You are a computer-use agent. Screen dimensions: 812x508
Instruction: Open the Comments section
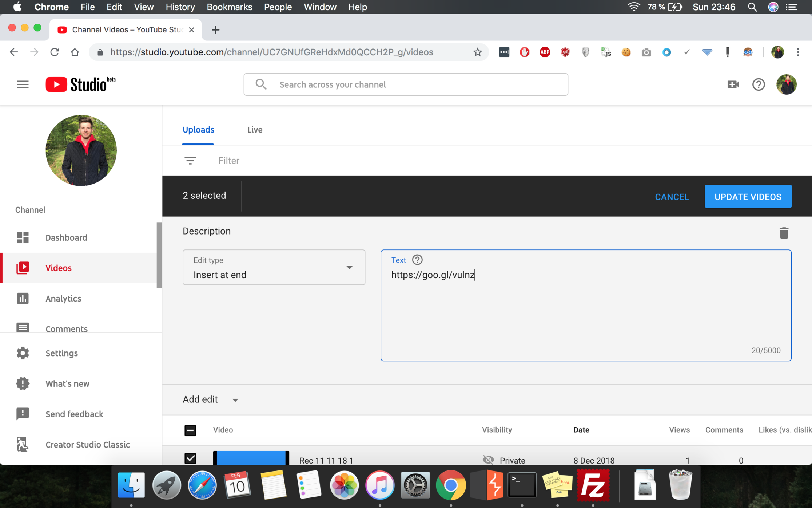67,329
